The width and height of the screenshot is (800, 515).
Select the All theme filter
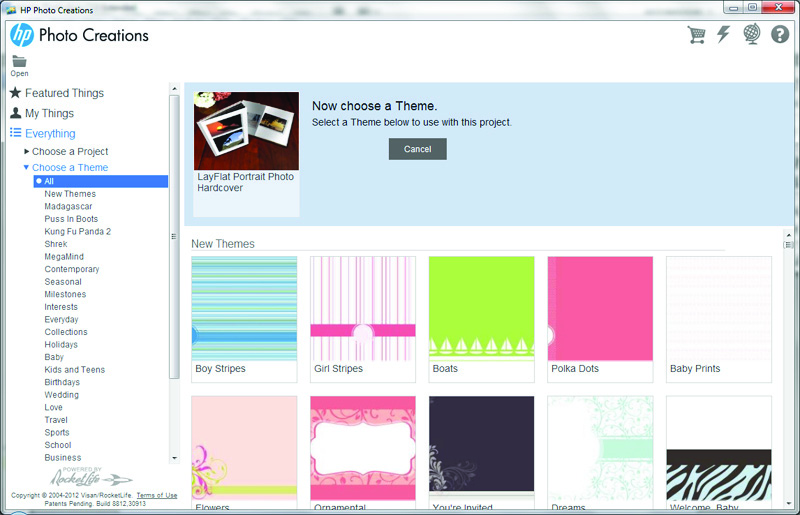click(101, 181)
